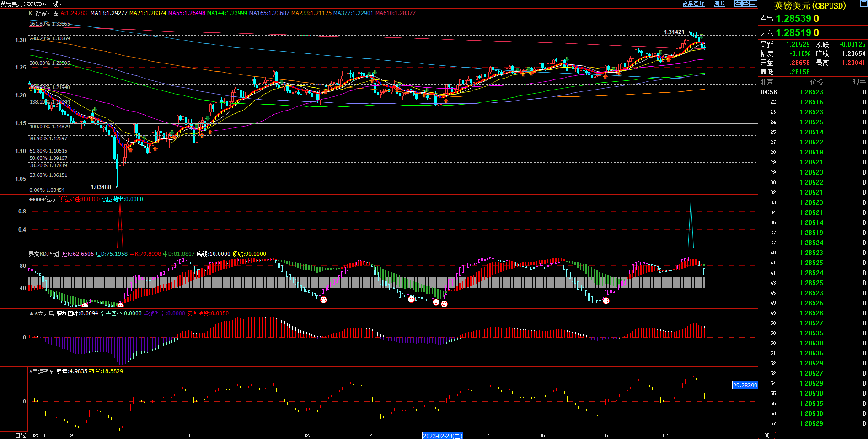Image resolution: width=868 pixels, height=439 pixels.
Task: Select the 笔 tick tab at bottom right
Action: tap(766, 435)
